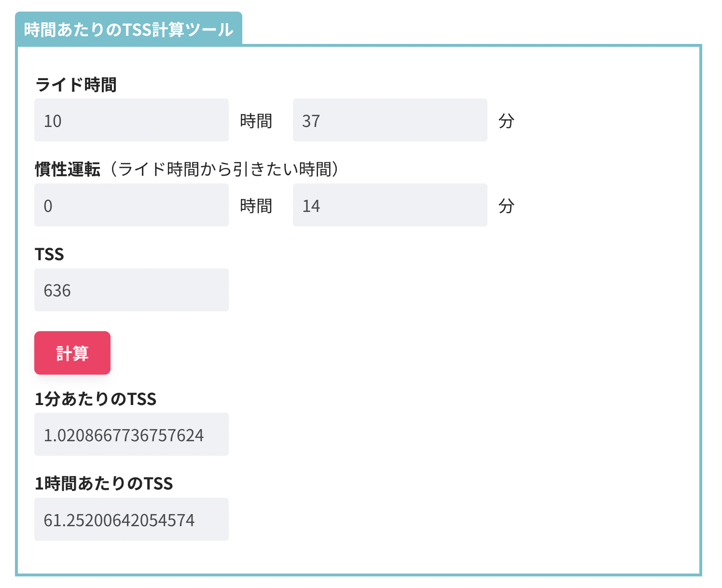Click the 時間 unit beside 慣性運転 hours field

point(256,206)
